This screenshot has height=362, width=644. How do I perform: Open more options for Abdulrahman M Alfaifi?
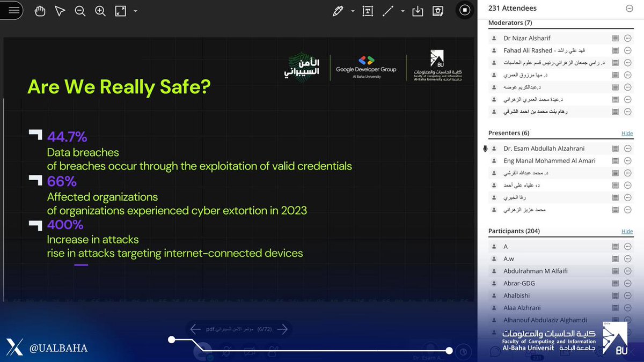point(628,271)
